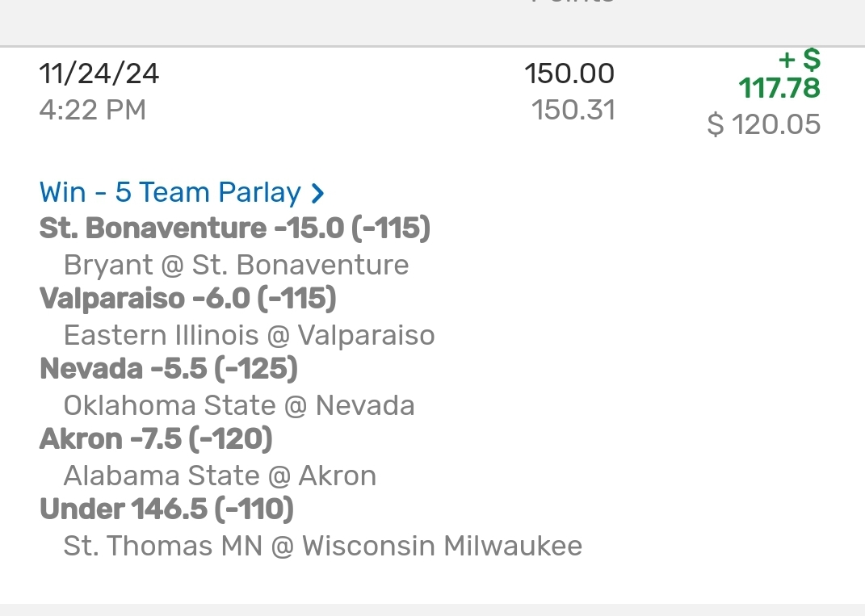This screenshot has width=865, height=616.
Task: Select St. Thomas MN @ Wisconsin Milwaukee matchup
Action: click(323, 546)
